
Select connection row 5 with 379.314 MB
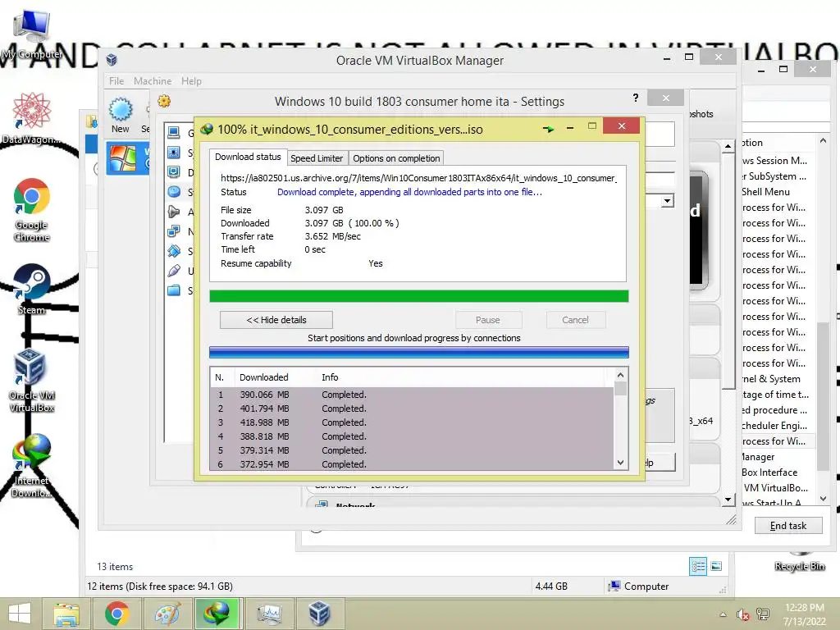click(x=412, y=450)
